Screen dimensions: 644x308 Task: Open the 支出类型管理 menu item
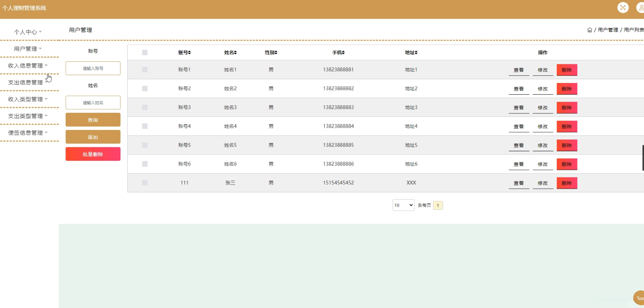27,116
